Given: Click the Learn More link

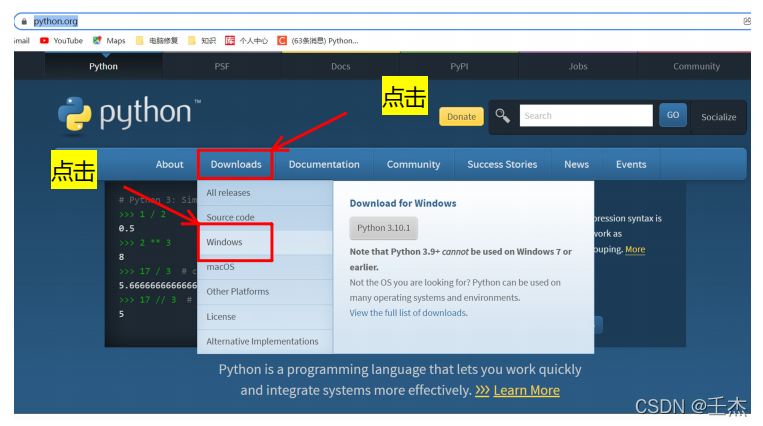Looking at the screenshot, I should (x=527, y=390).
